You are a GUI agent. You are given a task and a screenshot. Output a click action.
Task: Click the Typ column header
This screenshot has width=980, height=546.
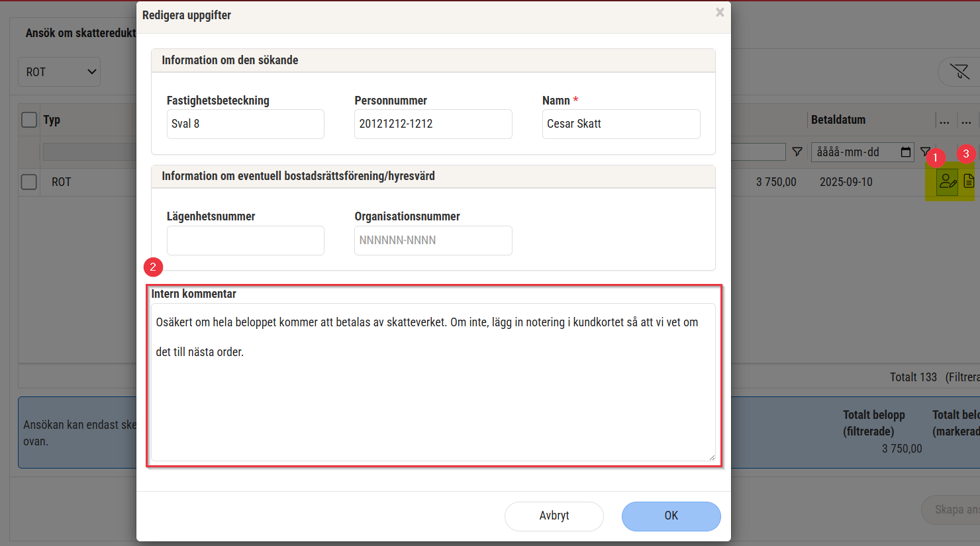(52, 120)
